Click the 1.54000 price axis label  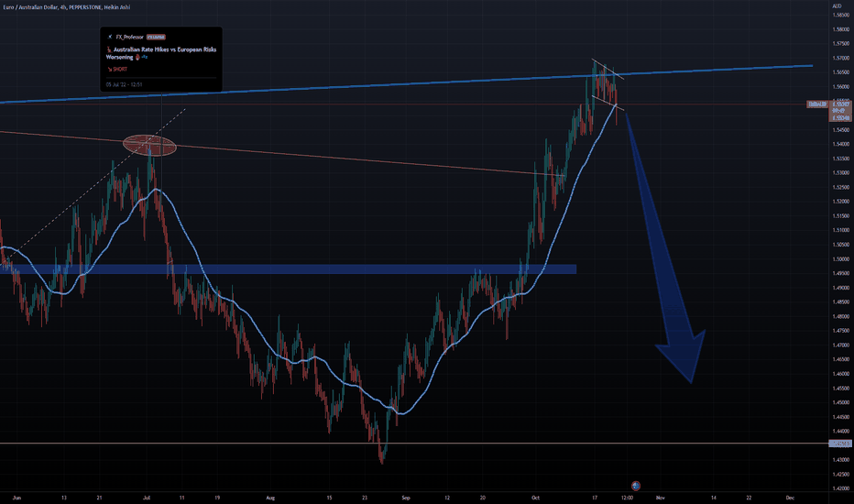[x=841, y=145]
